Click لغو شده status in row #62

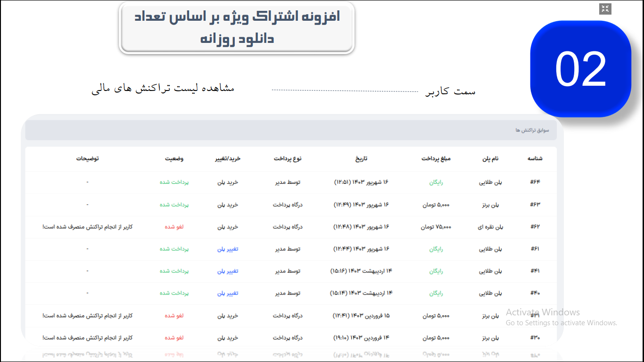tap(174, 227)
